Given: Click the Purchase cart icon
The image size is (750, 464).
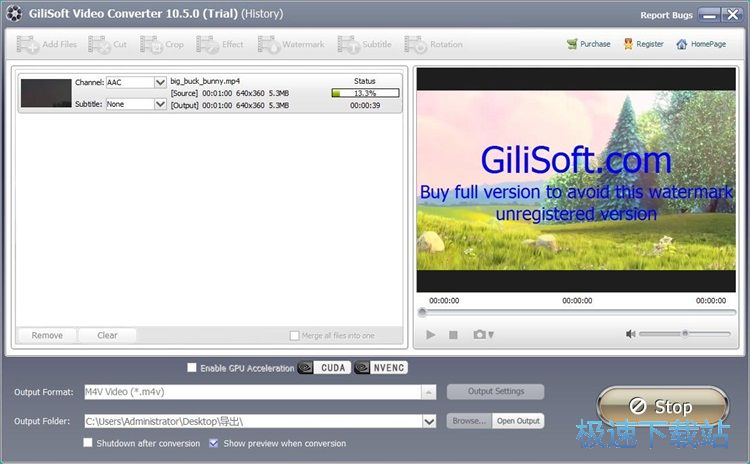Looking at the screenshot, I should click(x=572, y=44).
